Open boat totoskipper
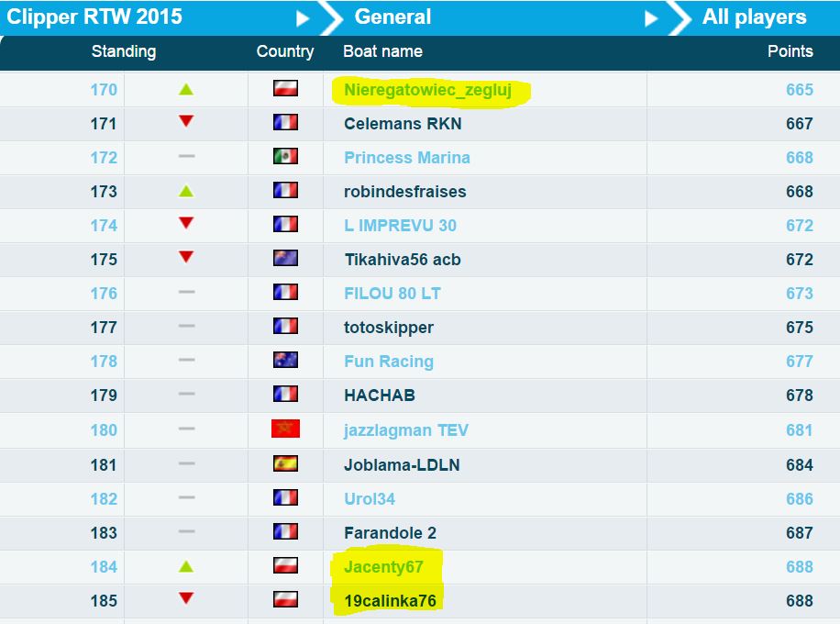Viewport: 840px width, 624px height. 389,328
